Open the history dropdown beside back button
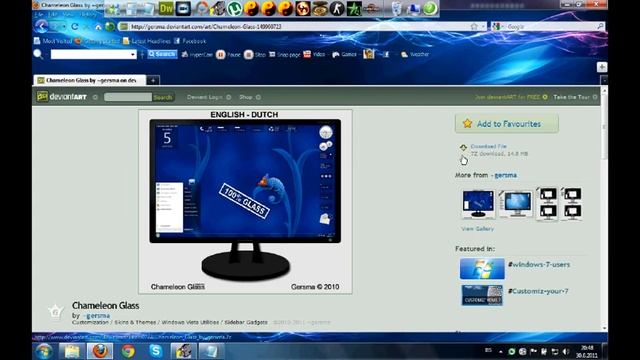 (x=64, y=27)
